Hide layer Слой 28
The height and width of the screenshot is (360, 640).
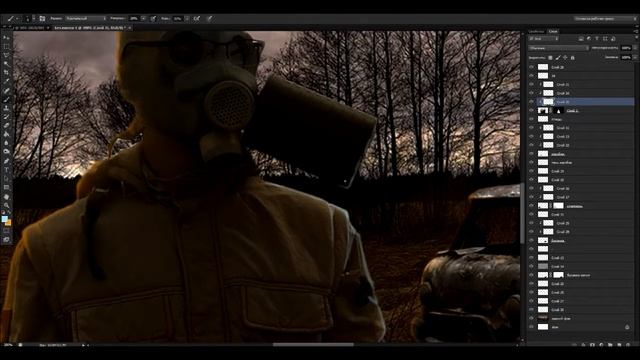coord(531,67)
